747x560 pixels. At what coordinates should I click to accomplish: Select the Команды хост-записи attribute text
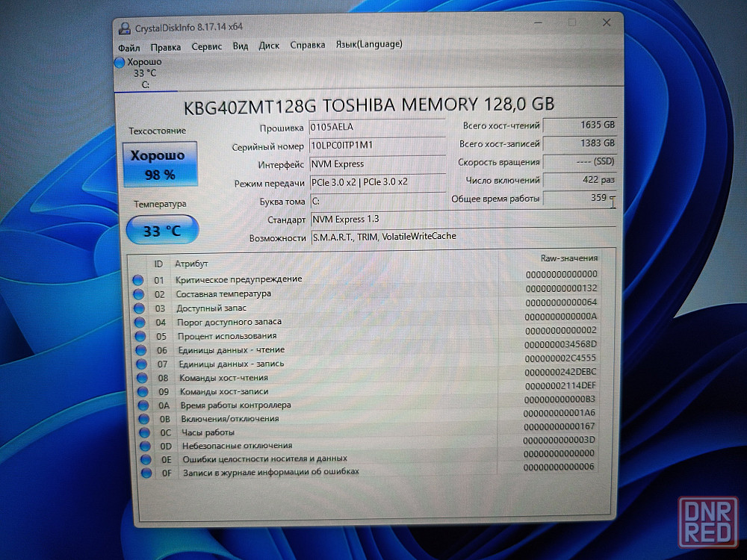(224, 391)
